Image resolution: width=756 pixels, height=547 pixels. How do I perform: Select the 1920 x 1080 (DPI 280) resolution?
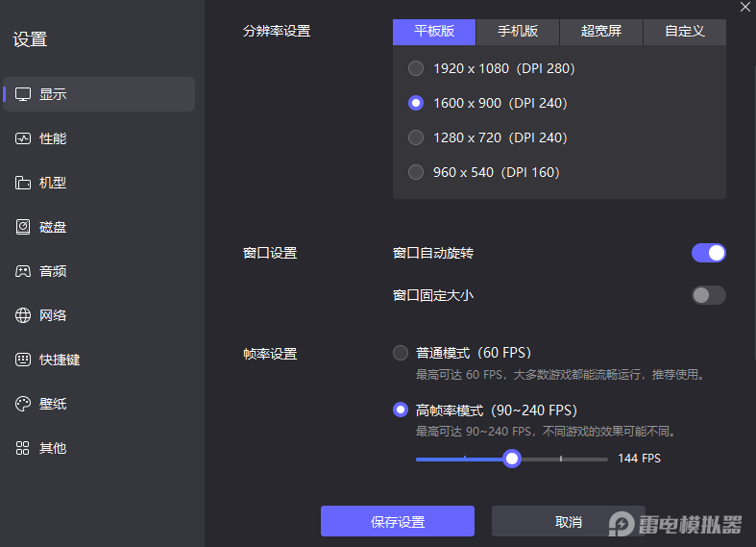click(x=416, y=68)
